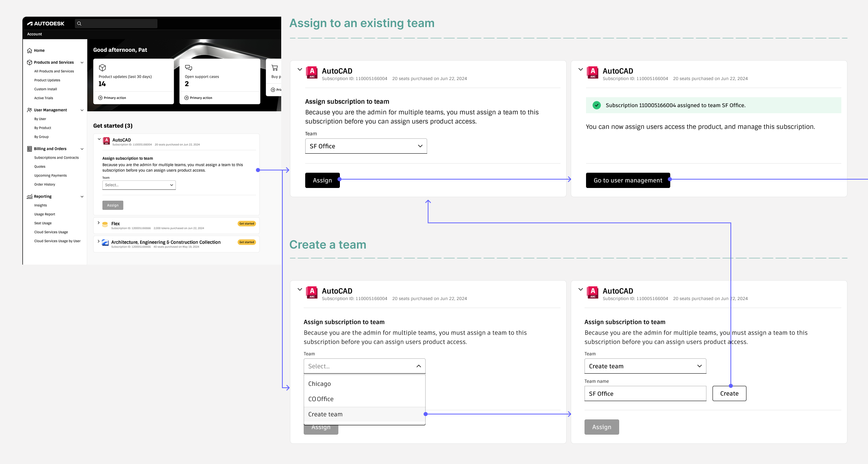Choose Create team option in the open list
Image resolution: width=868 pixels, height=464 pixels.
tap(365, 414)
